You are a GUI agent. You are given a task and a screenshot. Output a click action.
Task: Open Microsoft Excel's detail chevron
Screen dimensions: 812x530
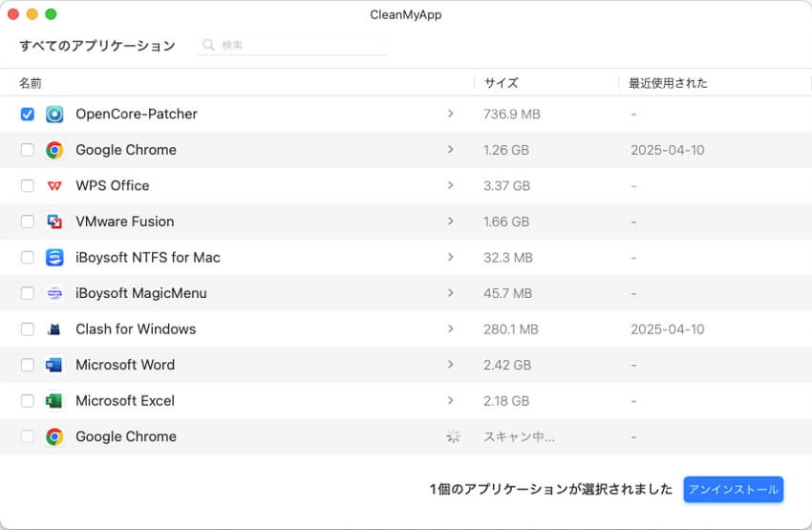point(450,400)
